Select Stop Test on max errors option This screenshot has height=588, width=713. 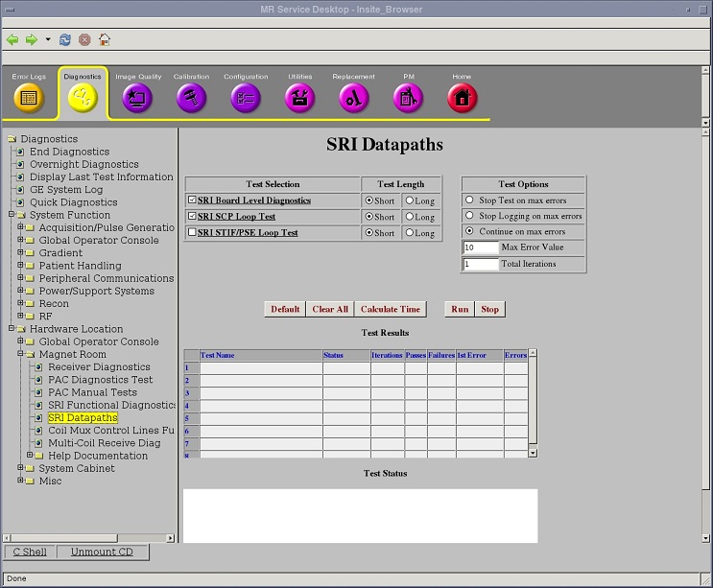tap(469, 200)
